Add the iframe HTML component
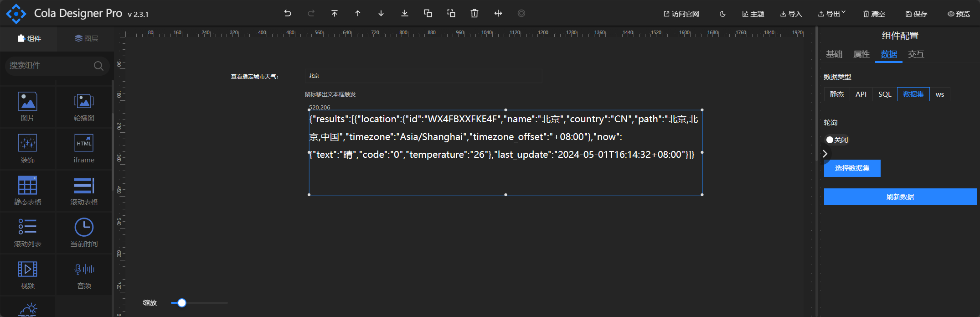This screenshot has width=980, height=317. (84, 149)
